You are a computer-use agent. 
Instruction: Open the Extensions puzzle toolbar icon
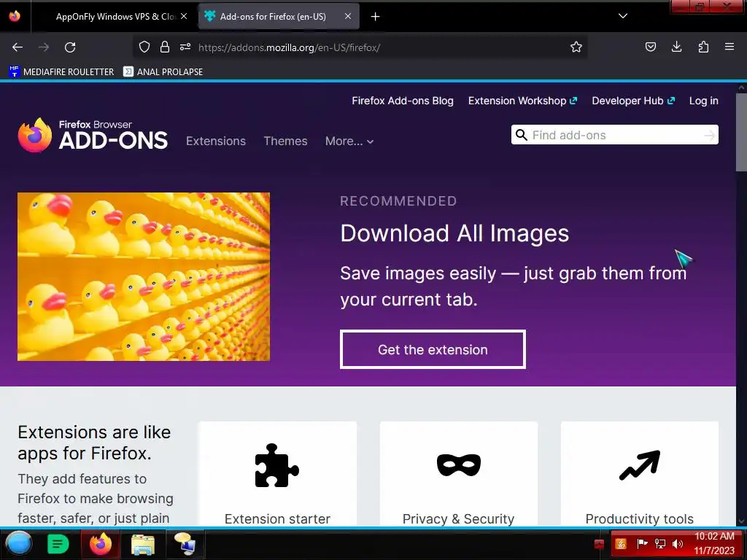[x=703, y=47]
